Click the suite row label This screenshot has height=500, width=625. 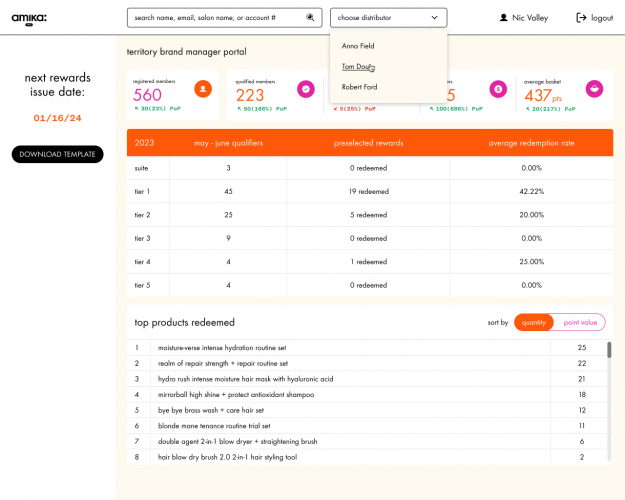coord(141,168)
